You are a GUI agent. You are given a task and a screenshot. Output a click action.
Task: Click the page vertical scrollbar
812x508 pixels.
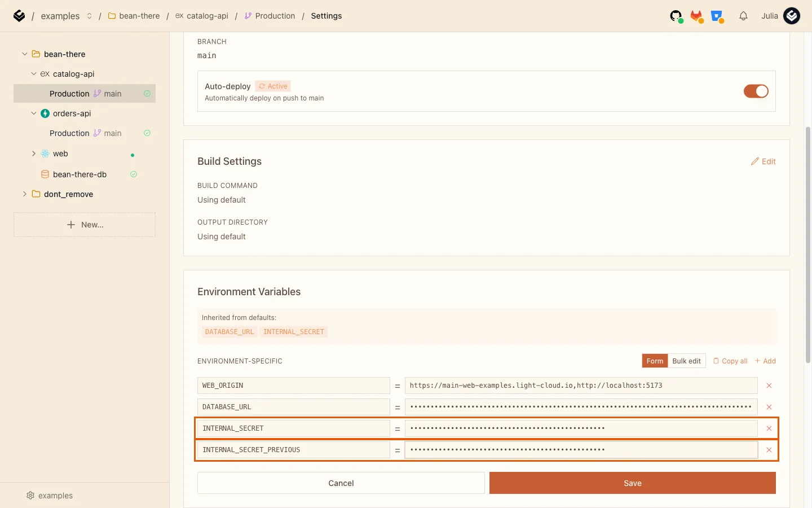(x=808, y=246)
